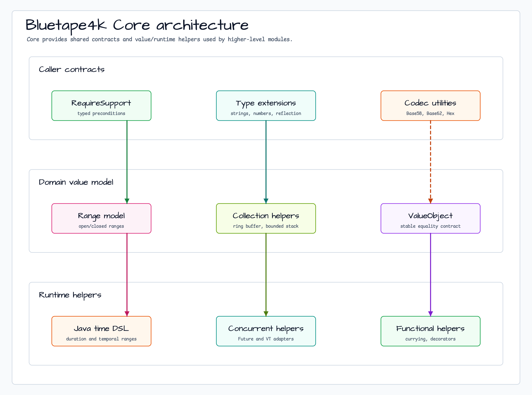This screenshot has height=395, width=532.
Task: Select the RequireSupport box
Action: point(101,105)
